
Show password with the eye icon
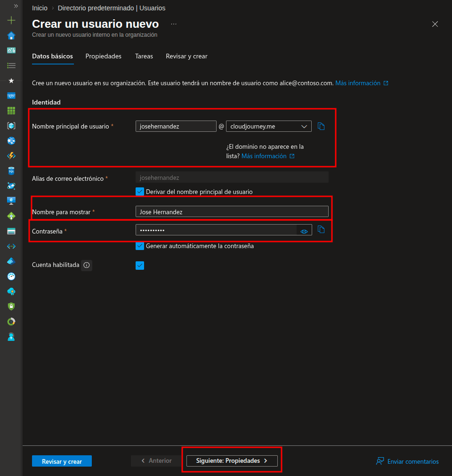click(x=304, y=231)
